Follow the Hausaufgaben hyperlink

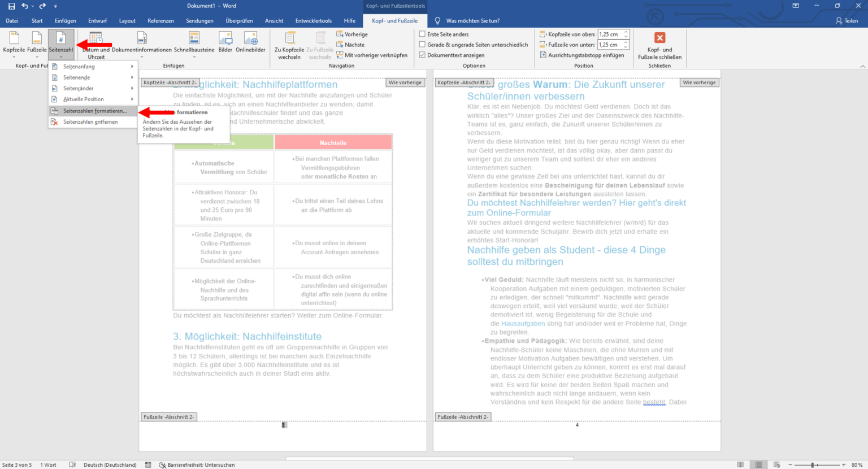pos(522,323)
